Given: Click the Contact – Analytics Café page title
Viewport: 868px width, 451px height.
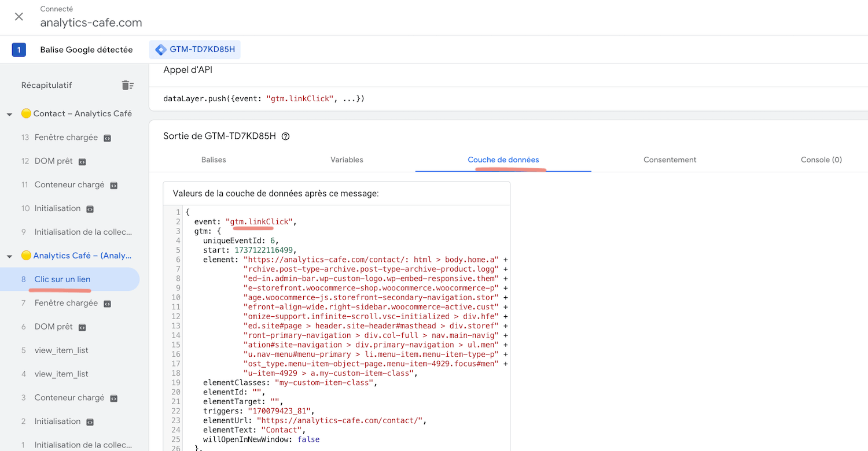Looking at the screenshot, I should point(83,114).
